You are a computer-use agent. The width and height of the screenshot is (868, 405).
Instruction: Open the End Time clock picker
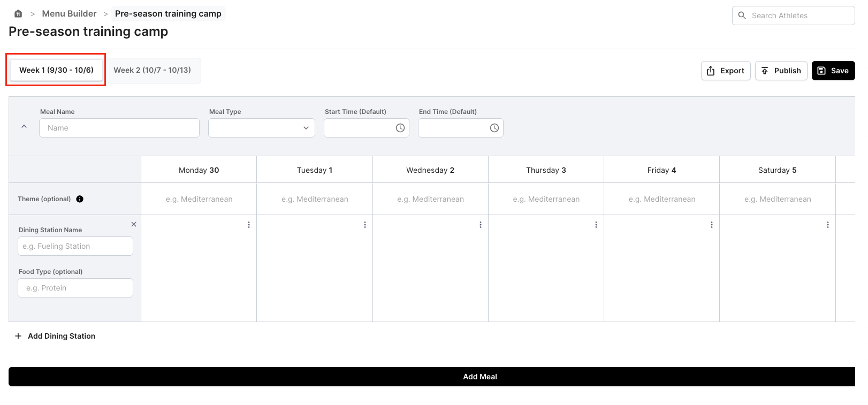pos(494,128)
